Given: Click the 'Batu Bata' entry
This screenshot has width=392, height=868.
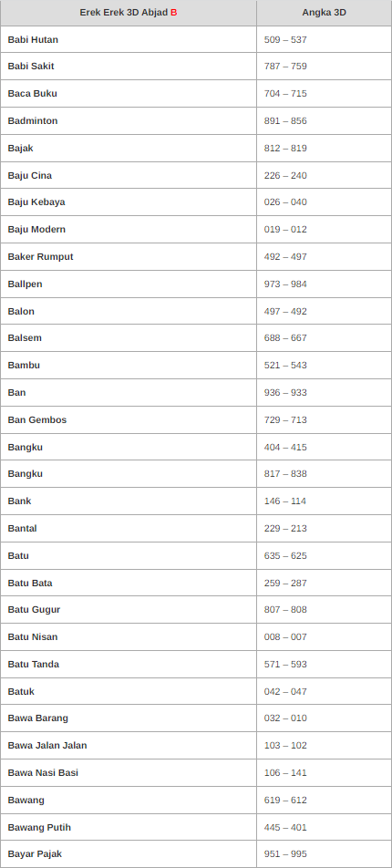Looking at the screenshot, I should [30, 583].
